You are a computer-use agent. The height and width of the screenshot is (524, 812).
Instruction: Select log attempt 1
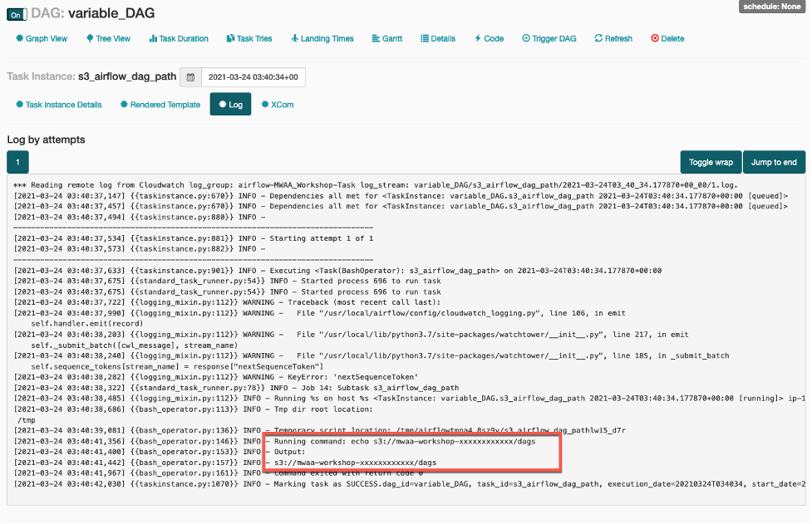pyautogui.click(x=17, y=161)
